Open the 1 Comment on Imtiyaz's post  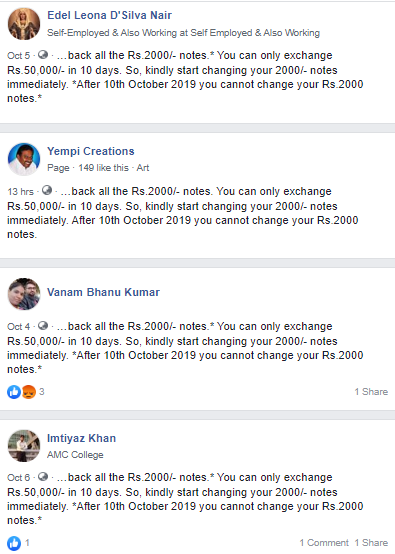point(324,543)
